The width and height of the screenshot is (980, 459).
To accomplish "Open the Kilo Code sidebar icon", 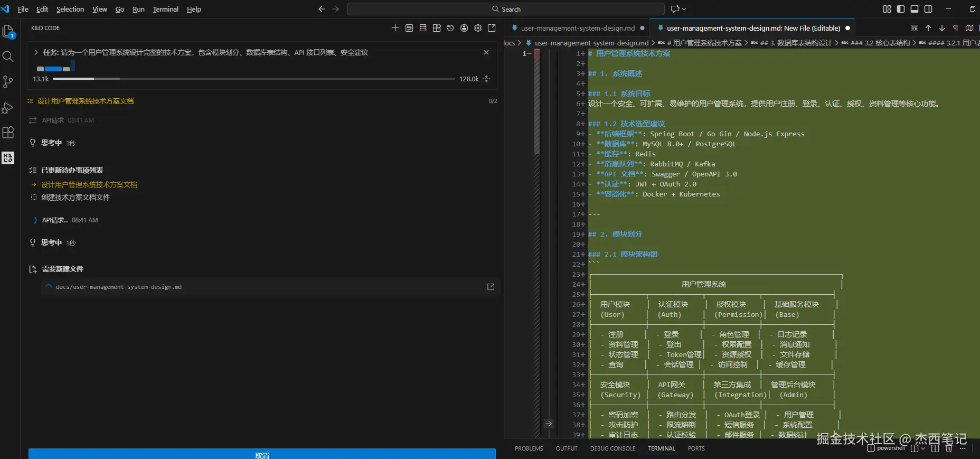I will click(8, 158).
